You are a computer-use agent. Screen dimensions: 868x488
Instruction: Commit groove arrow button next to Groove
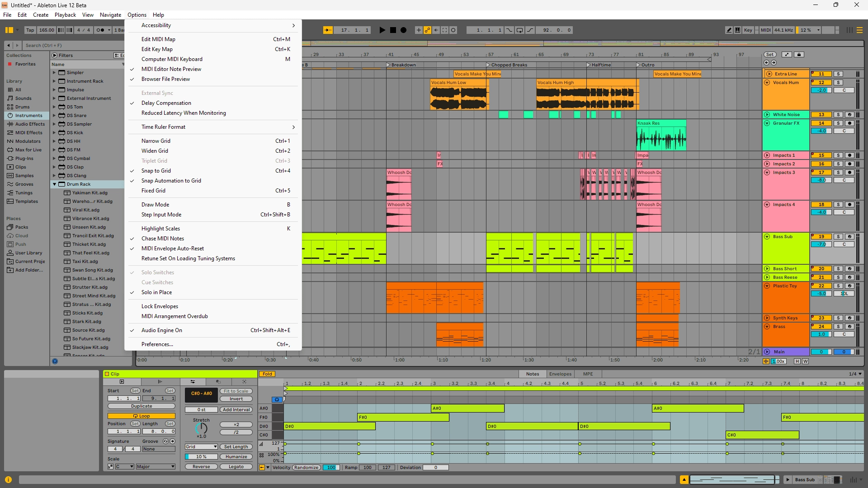coord(172,441)
